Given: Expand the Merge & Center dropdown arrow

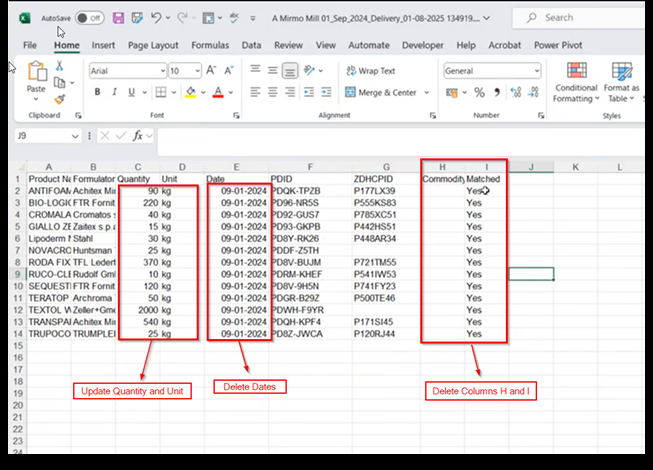Looking at the screenshot, I should pos(426,92).
